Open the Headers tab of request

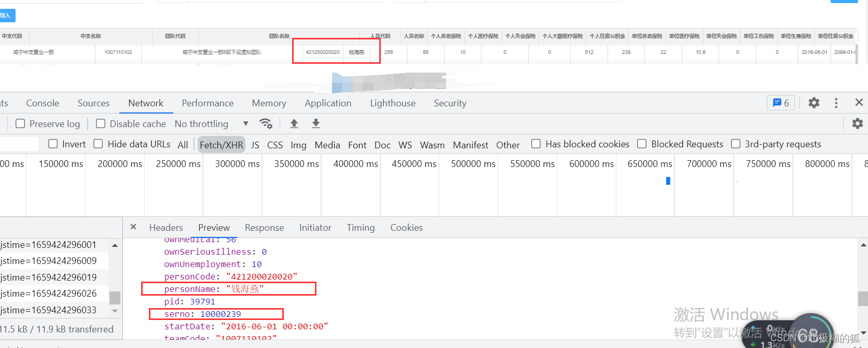click(x=166, y=227)
